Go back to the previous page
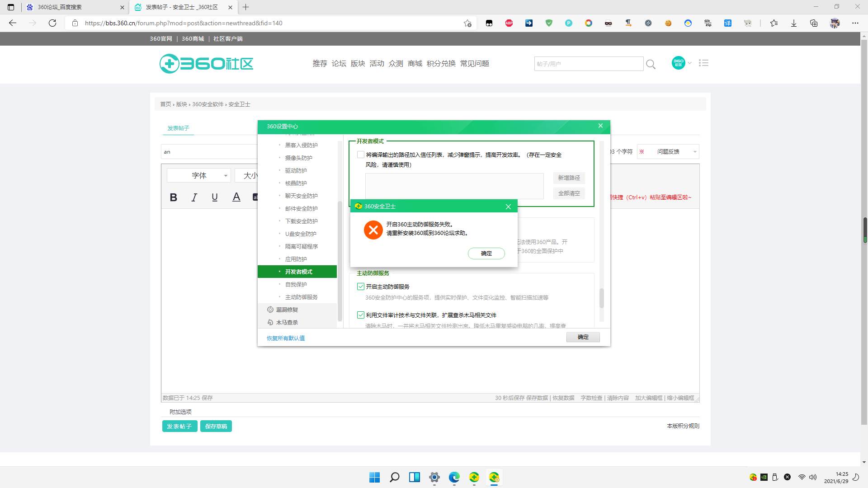The width and height of the screenshot is (868, 488). coord(13,23)
